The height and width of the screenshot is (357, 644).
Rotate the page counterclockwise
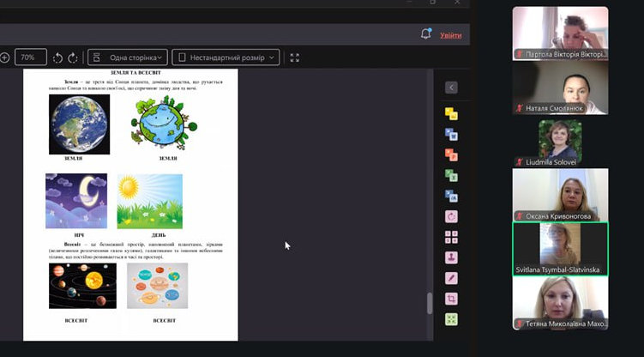click(x=57, y=57)
